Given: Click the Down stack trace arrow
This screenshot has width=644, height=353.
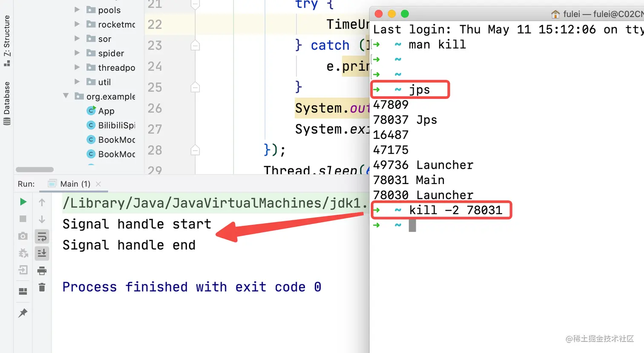Looking at the screenshot, I should [42, 219].
